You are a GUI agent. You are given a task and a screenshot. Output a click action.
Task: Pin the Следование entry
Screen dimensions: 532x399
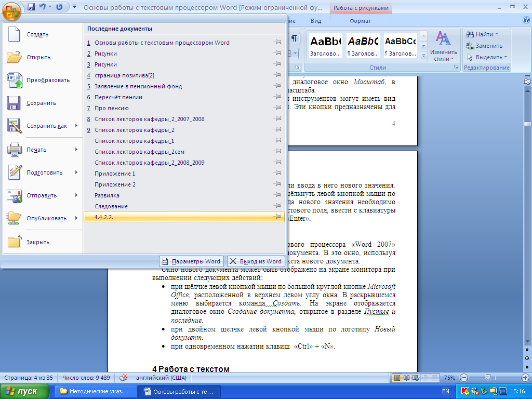(277, 206)
